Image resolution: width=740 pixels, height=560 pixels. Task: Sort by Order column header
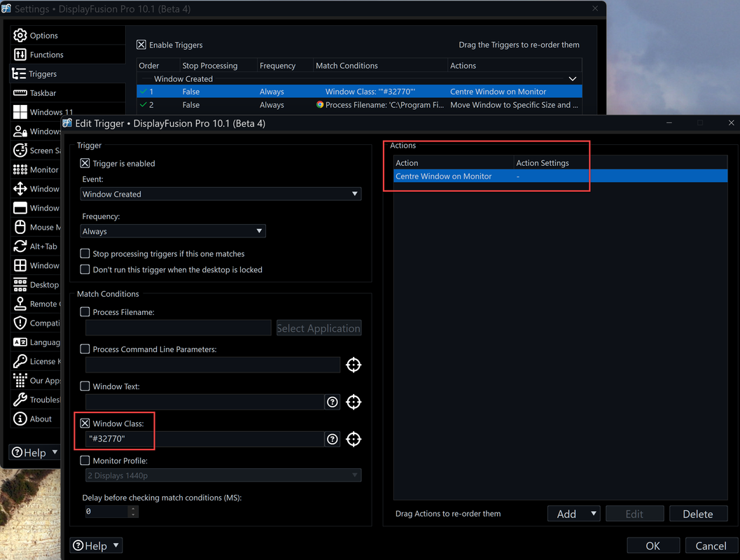(158, 66)
